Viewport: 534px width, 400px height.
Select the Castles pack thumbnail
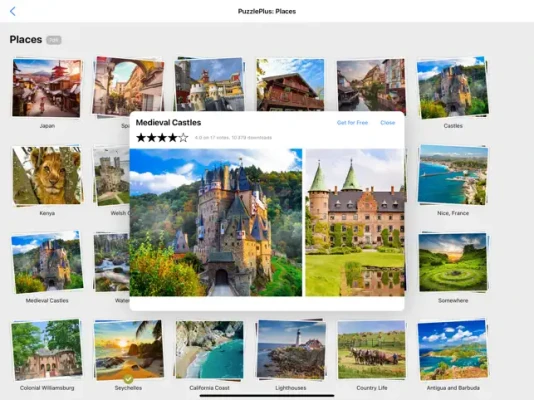[453, 88]
